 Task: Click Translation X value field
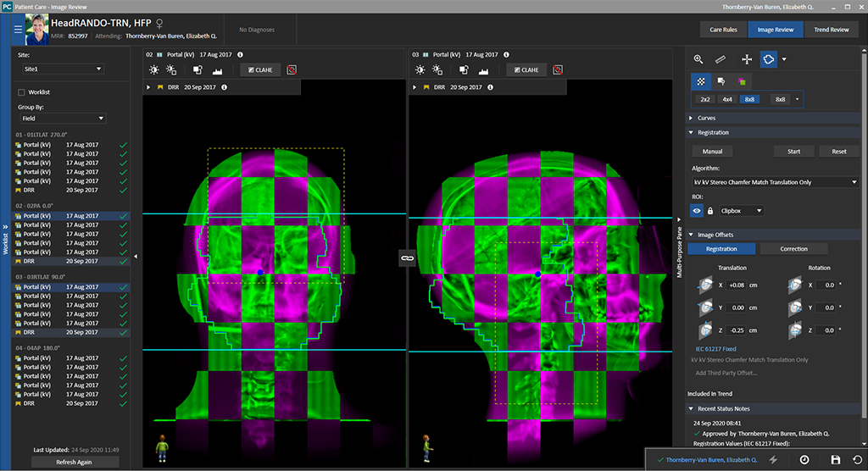(x=737, y=285)
